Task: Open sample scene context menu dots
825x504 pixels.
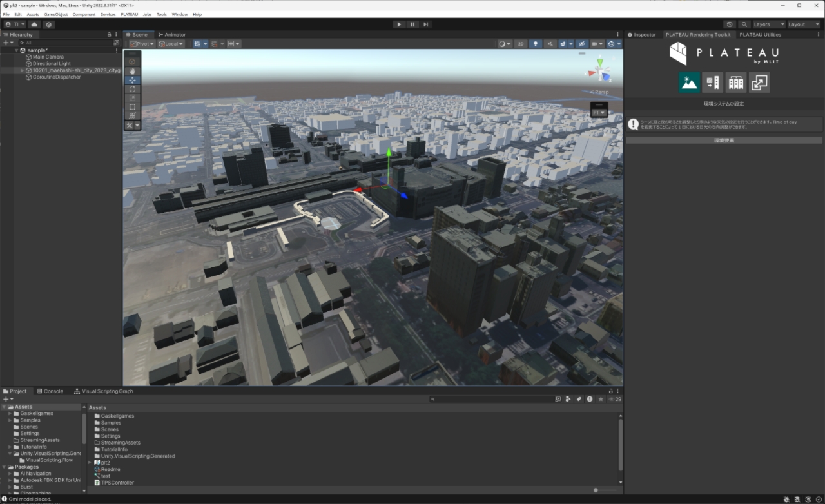Action: tap(117, 50)
